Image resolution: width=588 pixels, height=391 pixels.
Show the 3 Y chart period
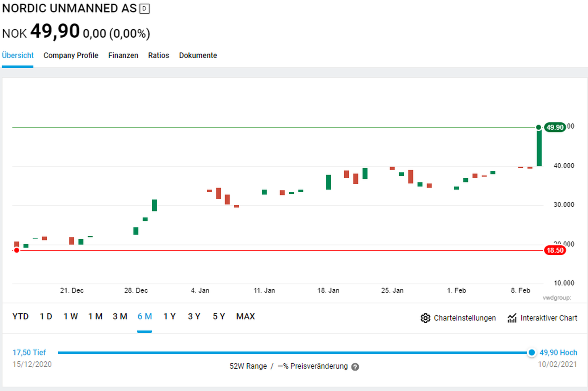point(194,316)
